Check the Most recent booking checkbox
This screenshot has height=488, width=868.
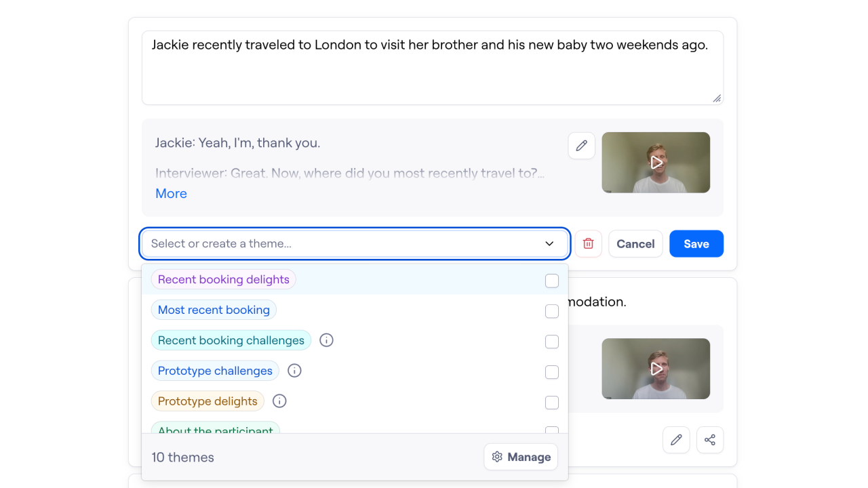(552, 311)
